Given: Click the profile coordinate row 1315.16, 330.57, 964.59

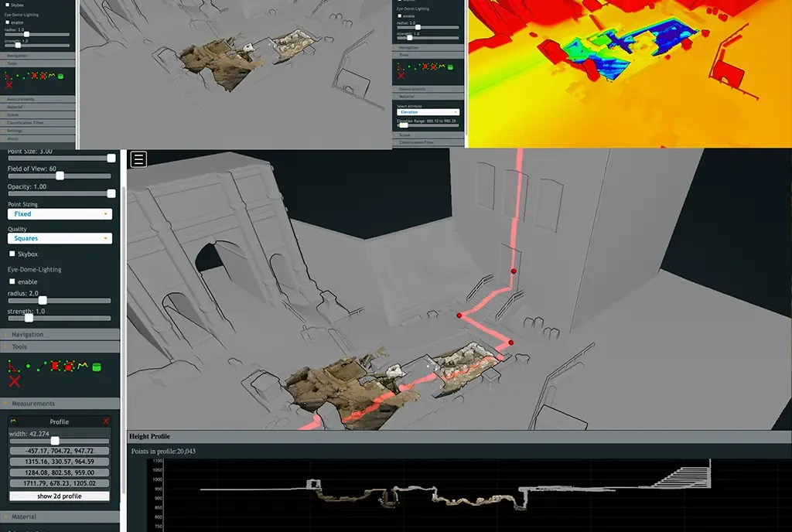Looking at the screenshot, I should pyautogui.click(x=59, y=462).
